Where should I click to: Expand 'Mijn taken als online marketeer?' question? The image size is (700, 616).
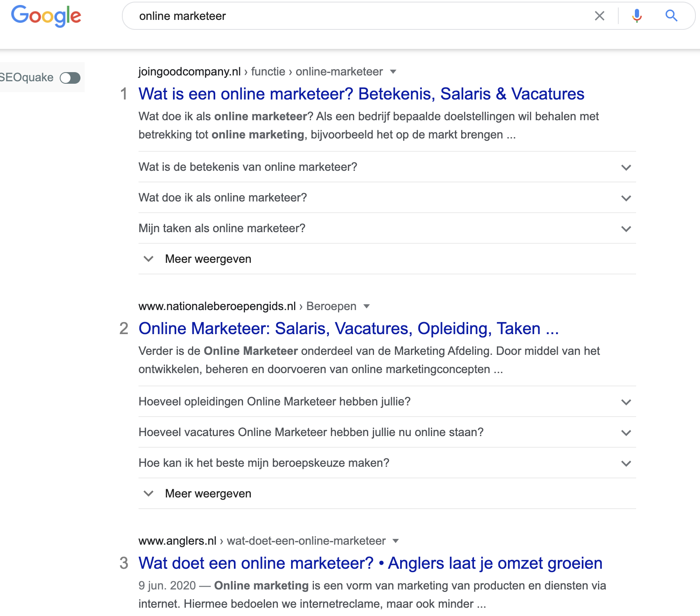pyautogui.click(x=387, y=228)
